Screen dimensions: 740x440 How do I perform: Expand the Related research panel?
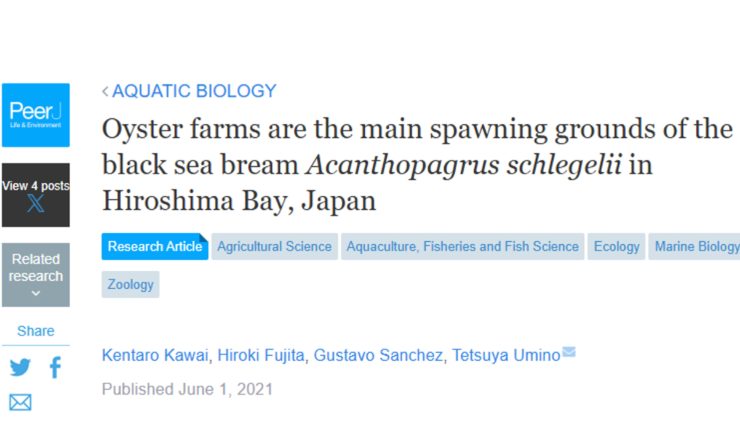(x=35, y=275)
